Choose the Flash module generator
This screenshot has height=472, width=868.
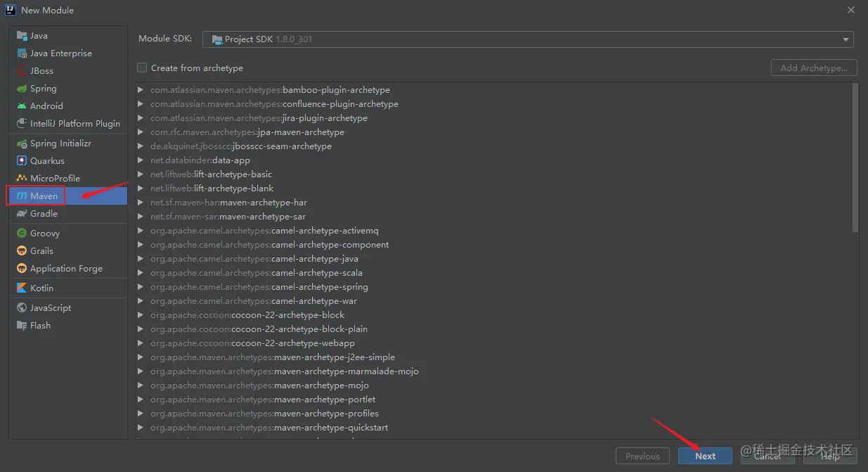[39, 325]
